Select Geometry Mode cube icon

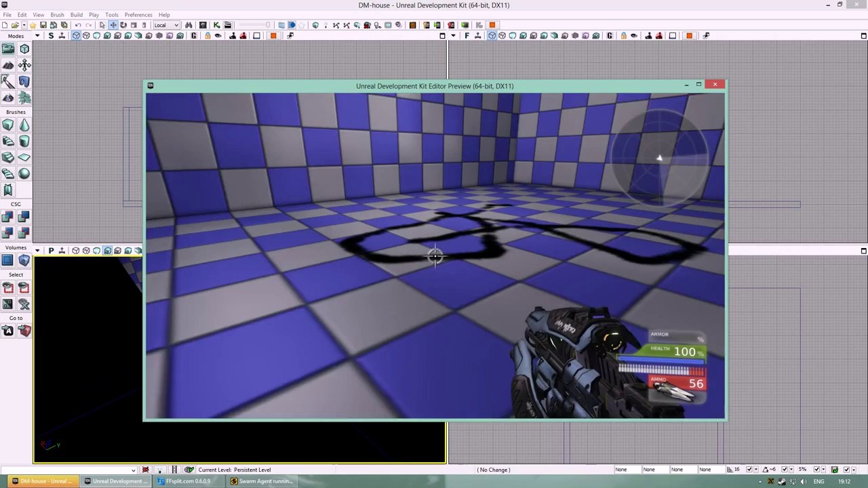24,49
